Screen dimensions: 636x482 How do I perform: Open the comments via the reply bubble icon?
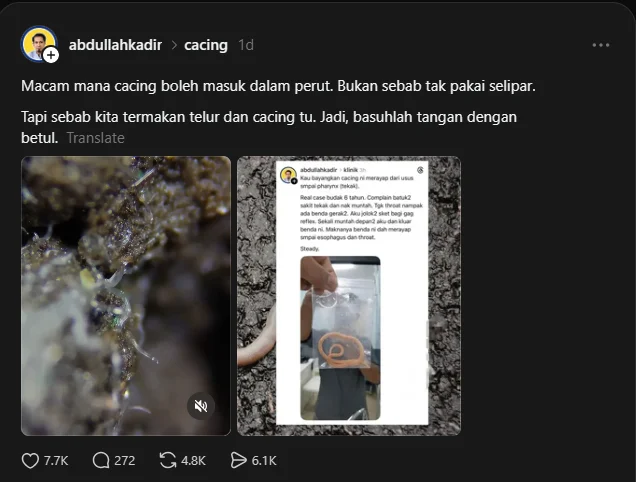pyautogui.click(x=101, y=460)
